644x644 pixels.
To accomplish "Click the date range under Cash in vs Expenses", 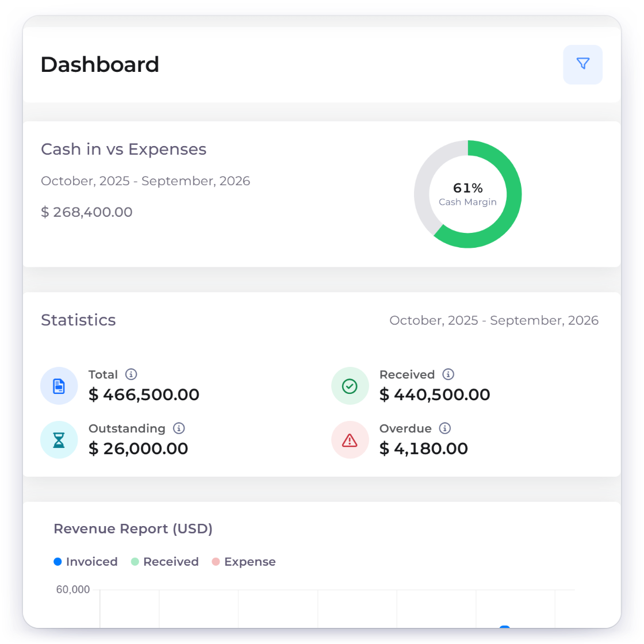I will [x=145, y=181].
